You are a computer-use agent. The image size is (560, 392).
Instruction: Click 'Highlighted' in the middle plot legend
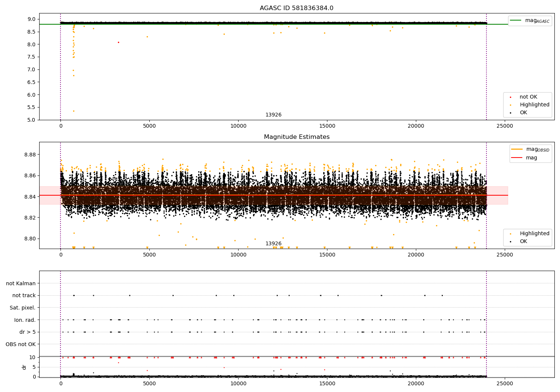(534, 234)
